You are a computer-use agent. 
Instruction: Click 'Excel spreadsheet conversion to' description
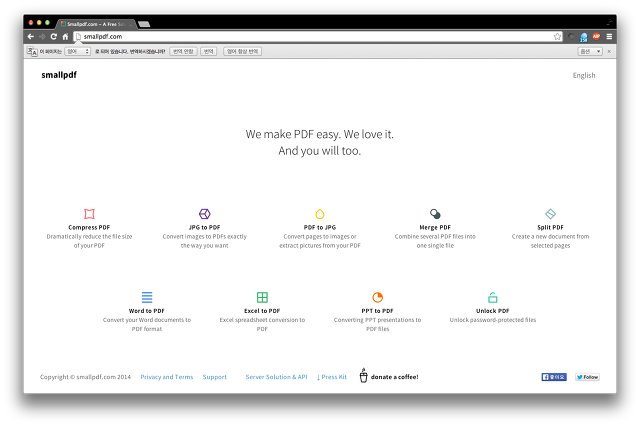click(262, 320)
